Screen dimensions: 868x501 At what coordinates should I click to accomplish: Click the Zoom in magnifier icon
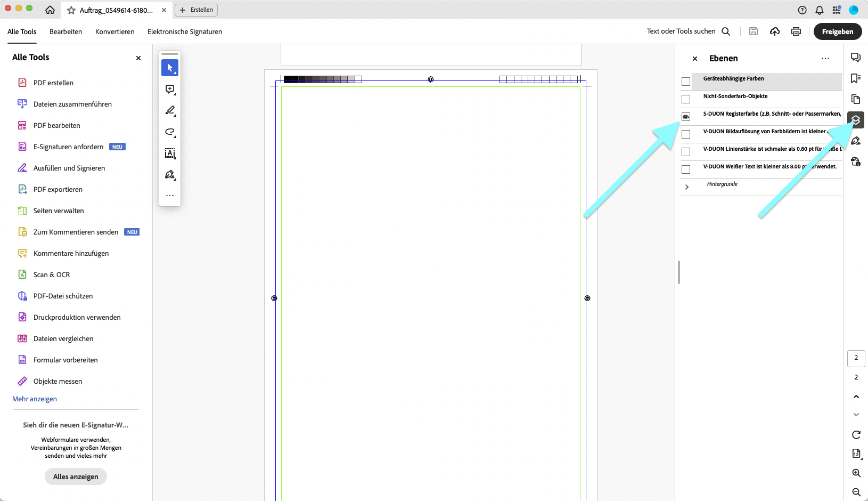coord(856,473)
